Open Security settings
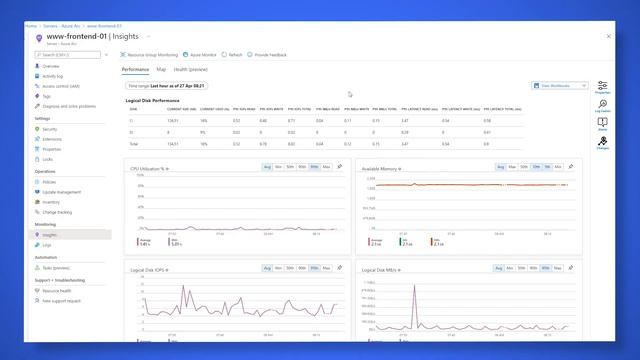Viewport: 640px width, 360px height. (49, 129)
